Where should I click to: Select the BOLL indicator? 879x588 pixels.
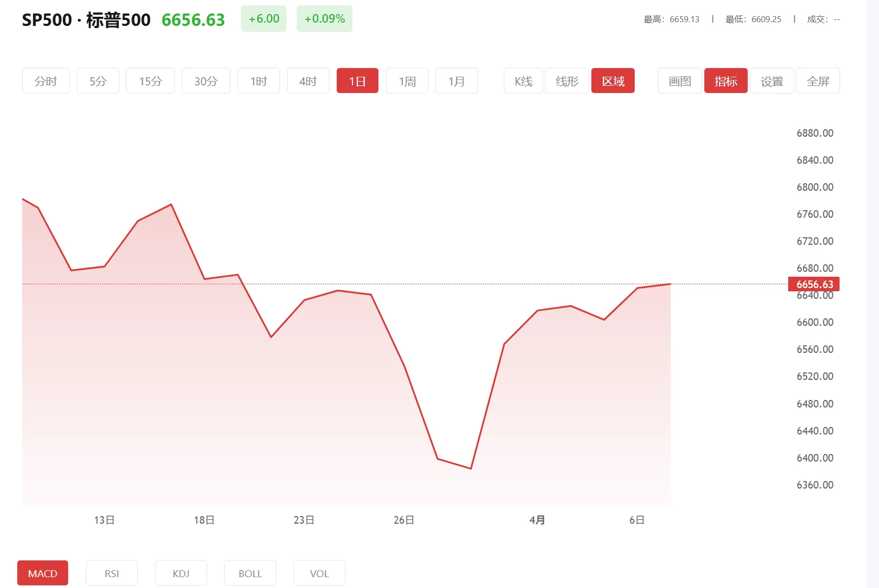tap(250, 573)
